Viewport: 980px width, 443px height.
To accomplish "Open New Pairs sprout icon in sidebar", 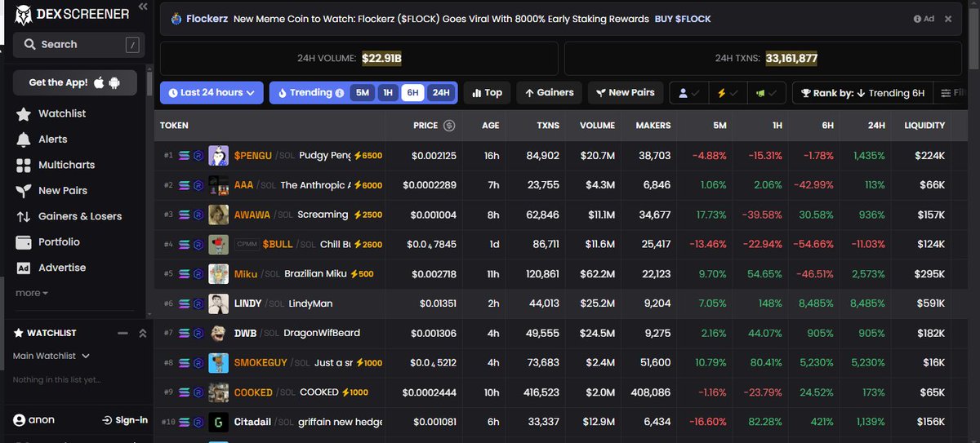I will tap(23, 191).
